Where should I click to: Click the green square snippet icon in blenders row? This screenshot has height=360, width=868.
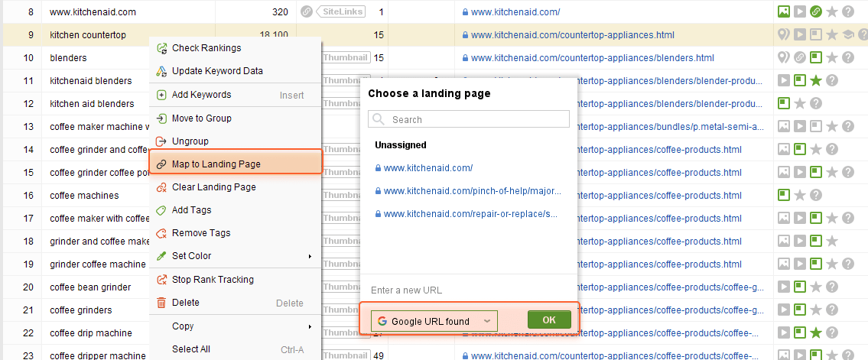point(815,57)
